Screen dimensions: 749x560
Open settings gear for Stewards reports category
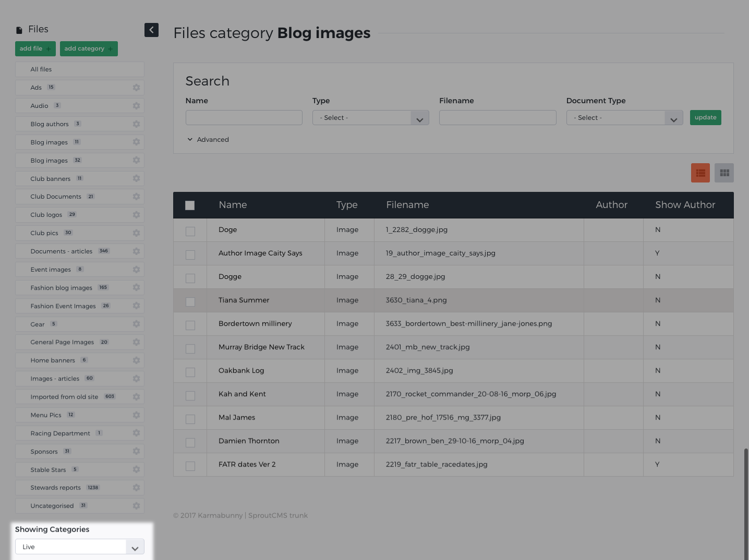pyautogui.click(x=136, y=488)
